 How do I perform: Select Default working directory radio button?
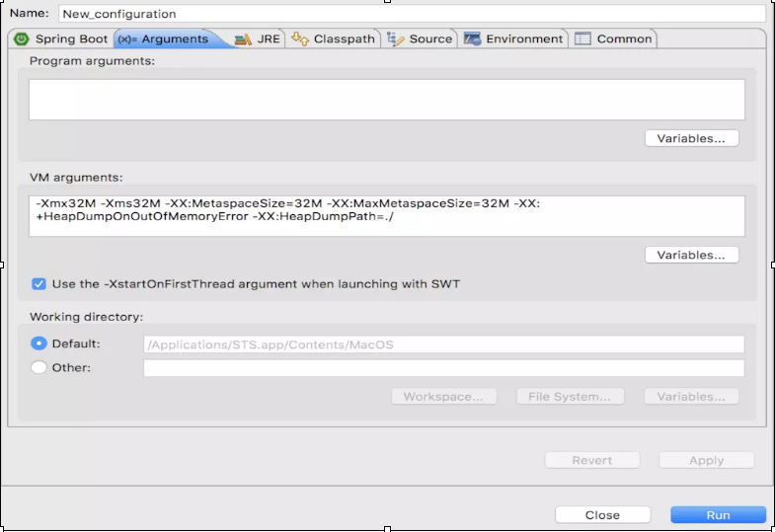coord(39,343)
